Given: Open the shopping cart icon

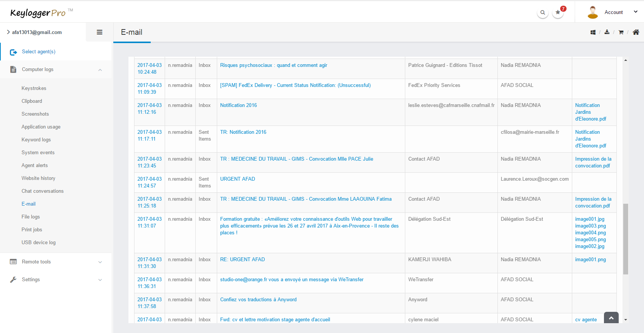Looking at the screenshot, I should pyautogui.click(x=621, y=33).
